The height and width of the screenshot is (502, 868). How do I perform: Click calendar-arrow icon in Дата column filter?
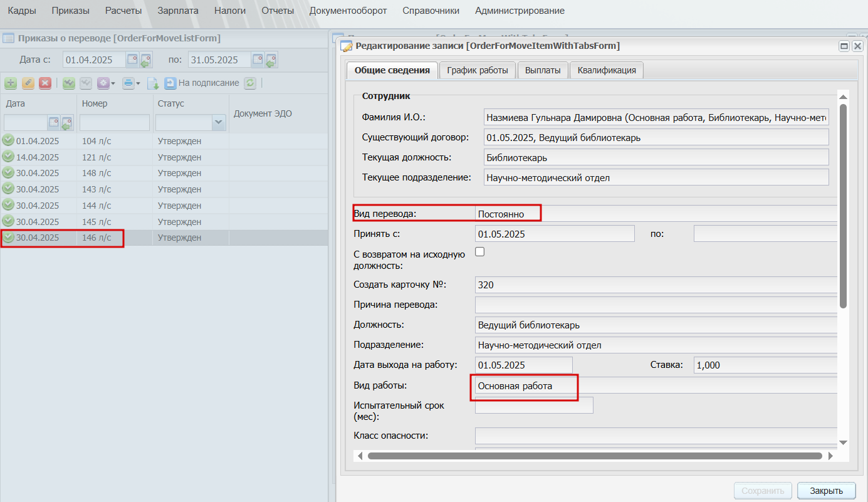click(x=66, y=123)
